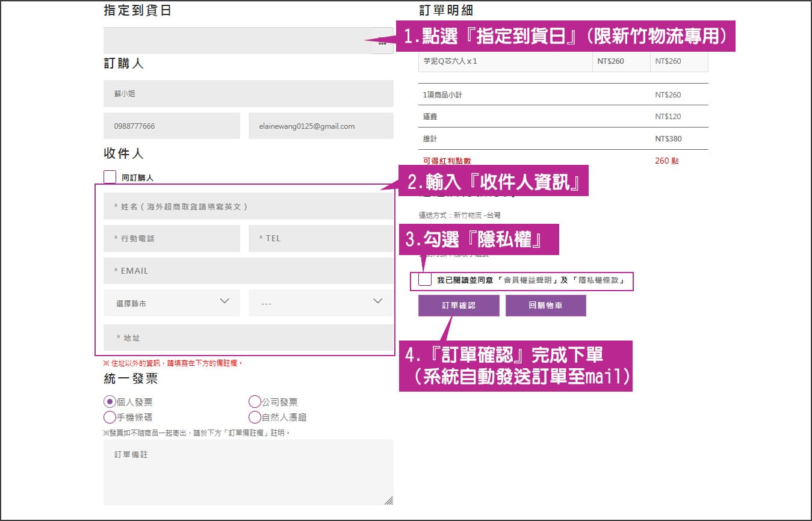Select the 自然人憑證 radio button
Screen dimensions: 812x521
coord(255,417)
